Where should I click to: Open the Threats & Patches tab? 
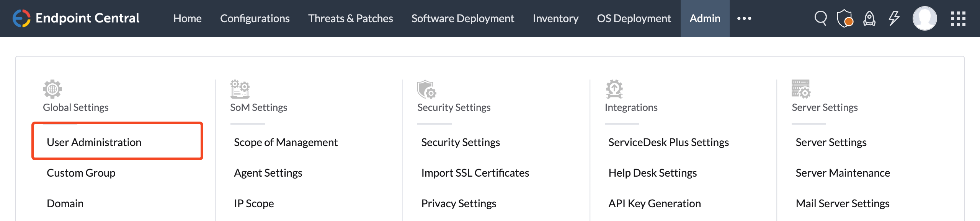pos(351,18)
